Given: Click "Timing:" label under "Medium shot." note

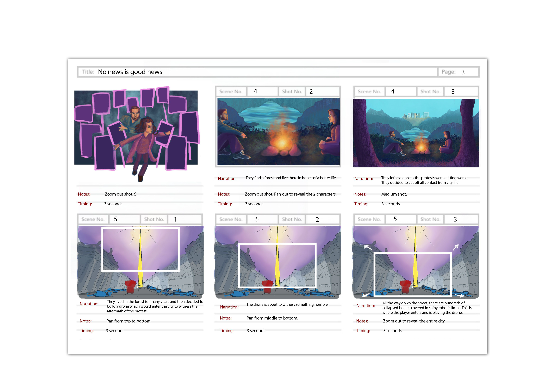Looking at the screenshot, I should click(361, 204).
